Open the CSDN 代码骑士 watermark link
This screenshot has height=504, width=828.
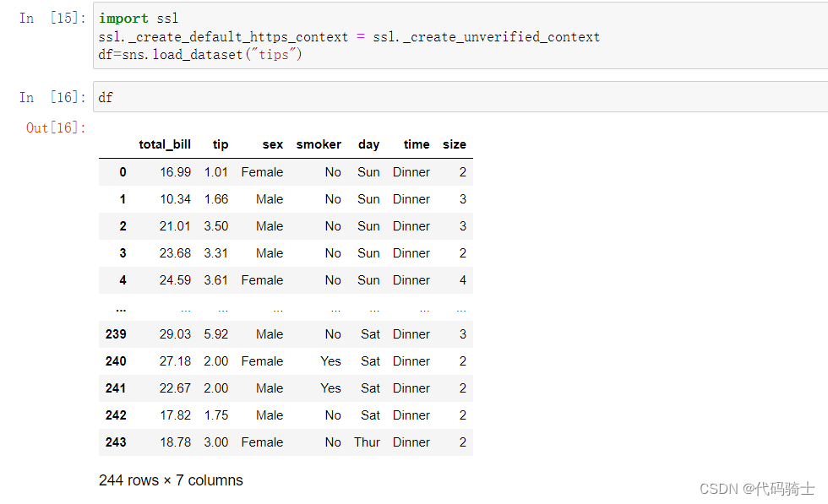tap(759, 488)
